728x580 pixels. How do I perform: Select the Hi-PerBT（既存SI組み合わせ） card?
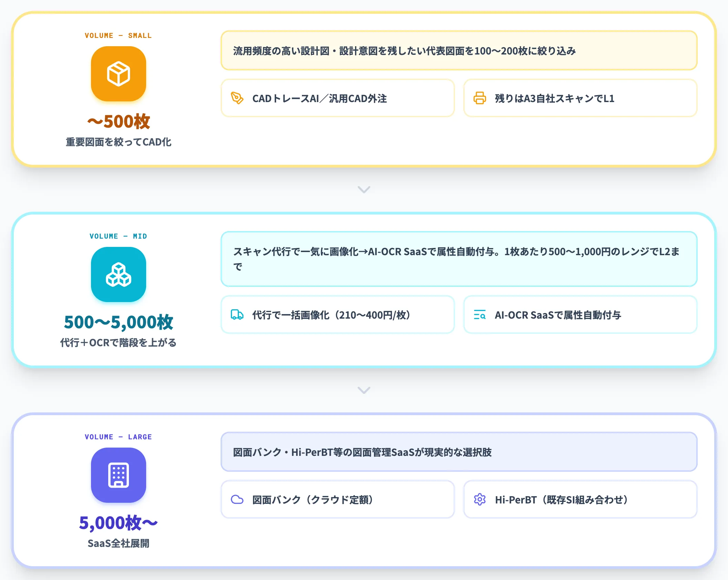(x=580, y=500)
